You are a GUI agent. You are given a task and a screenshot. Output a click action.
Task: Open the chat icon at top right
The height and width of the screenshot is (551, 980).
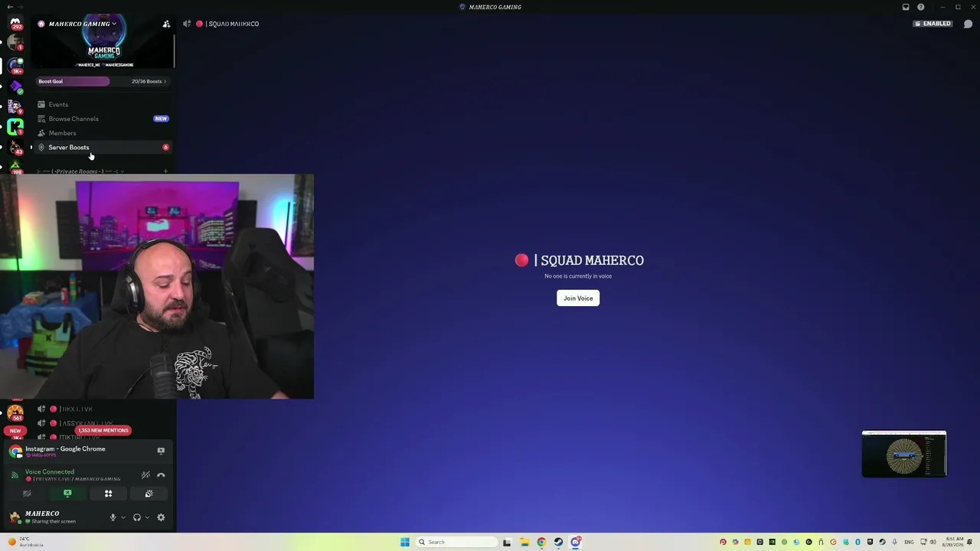(x=968, y=24)
